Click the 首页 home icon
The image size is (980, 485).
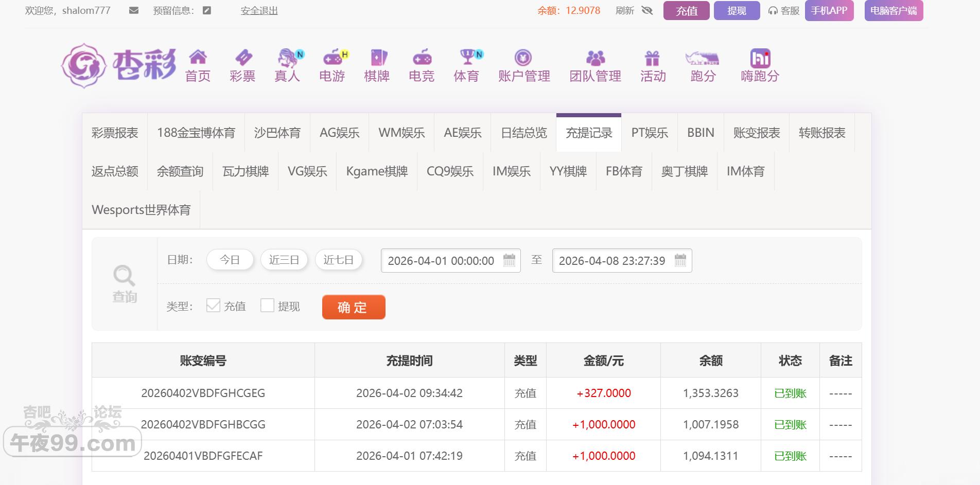tap(198, 57)
